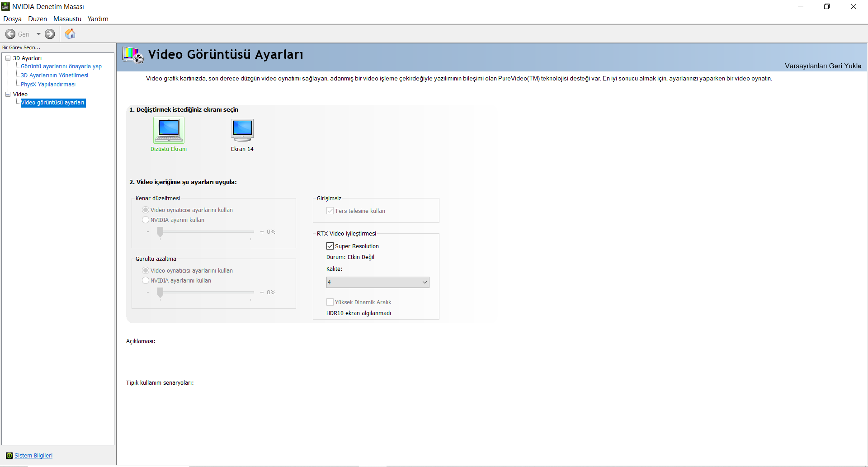Open the Dosya menu
The width and height of the screenshot is (868, 467).
pyautogui.click(x=12, y=19)
